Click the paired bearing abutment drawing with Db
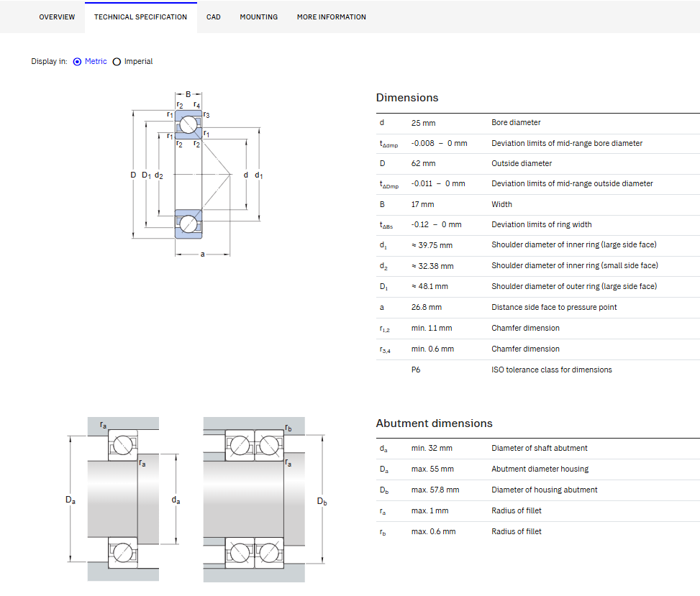This screenshot has width=700, height=596. [265, 499]
